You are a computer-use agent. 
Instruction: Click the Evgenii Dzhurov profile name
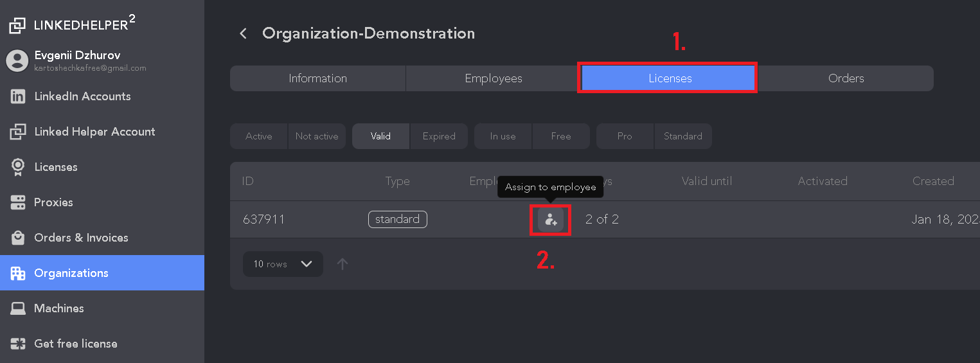pos(77,55)
